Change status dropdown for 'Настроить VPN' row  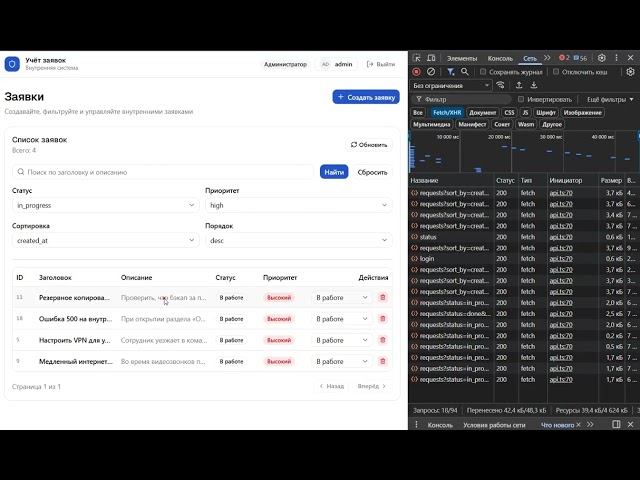point(342,340)
